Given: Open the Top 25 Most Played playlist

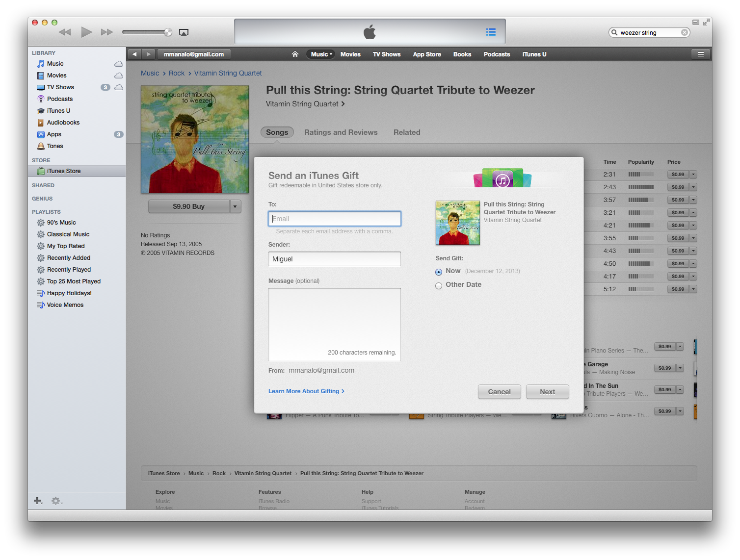Looking at the screenshot, I should pyautogui.click(x=74, y=281).
